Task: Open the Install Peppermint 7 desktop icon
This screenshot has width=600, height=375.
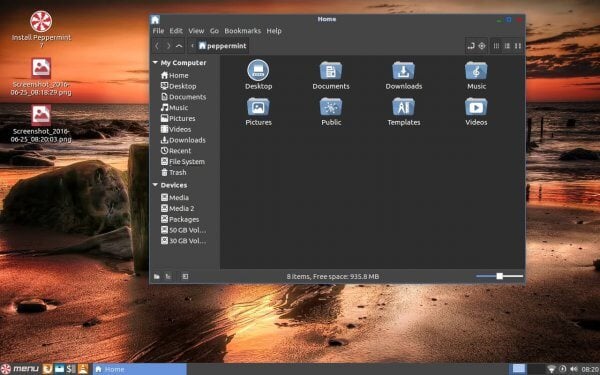Action: tap(41, 29)
